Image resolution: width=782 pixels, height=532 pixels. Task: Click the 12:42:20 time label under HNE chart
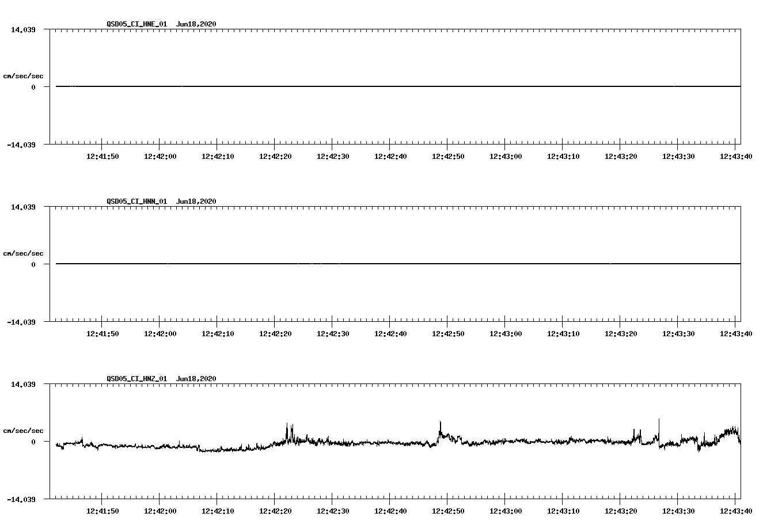[275, 156]
